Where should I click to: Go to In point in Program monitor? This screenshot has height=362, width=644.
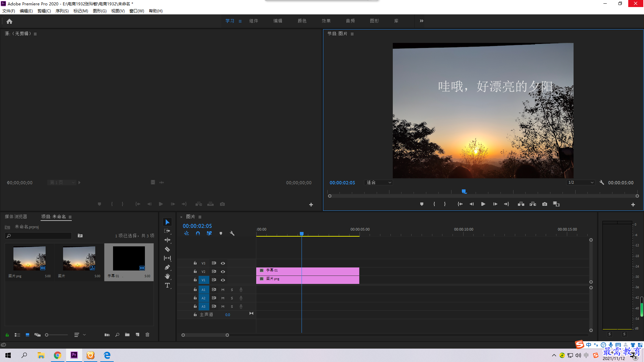click(x=460, y=204)
